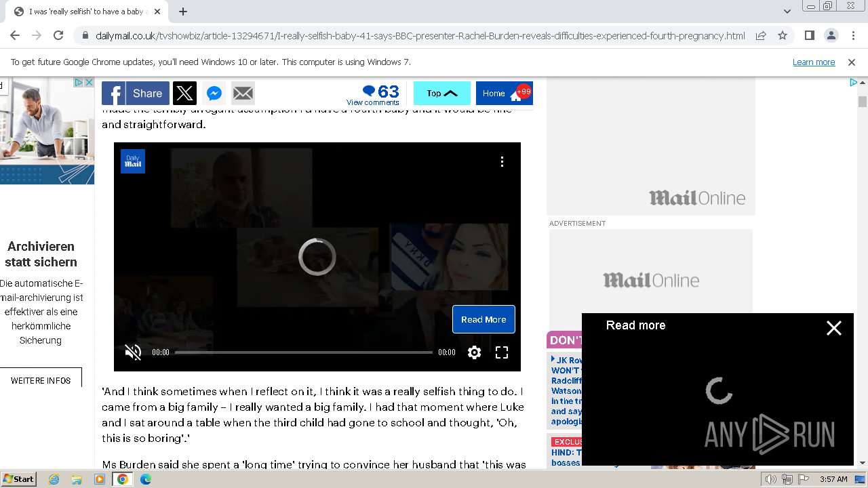The height and width of the screenshot is (488, 868).
Task: Open tab search dropdown arrow
Action: point(787,12)
